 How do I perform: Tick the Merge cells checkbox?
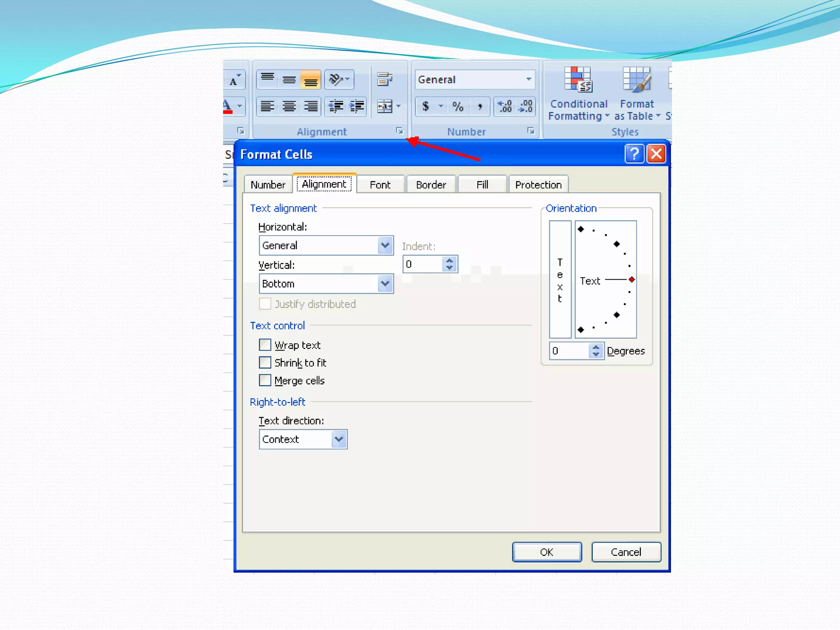coord(265,381)
